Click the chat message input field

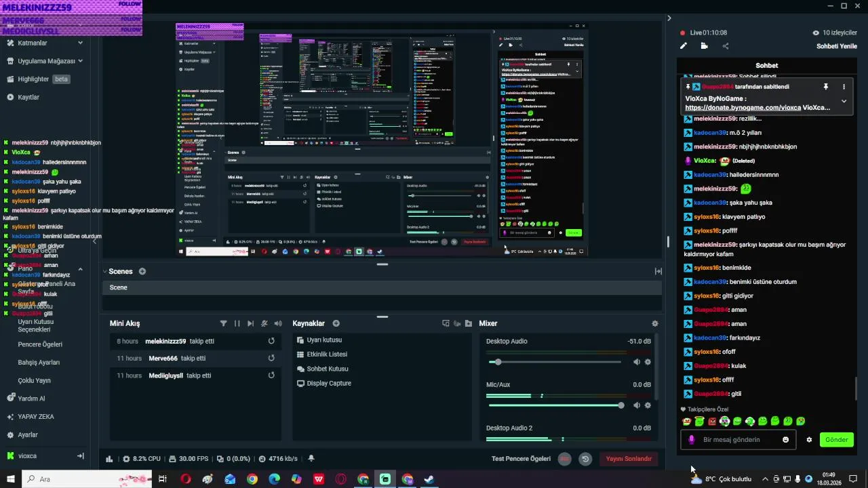pos(738,439)
